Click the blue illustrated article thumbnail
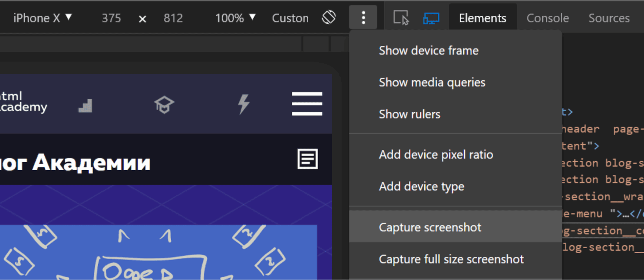The image size is (644, 280). click(x=158, y=252)
